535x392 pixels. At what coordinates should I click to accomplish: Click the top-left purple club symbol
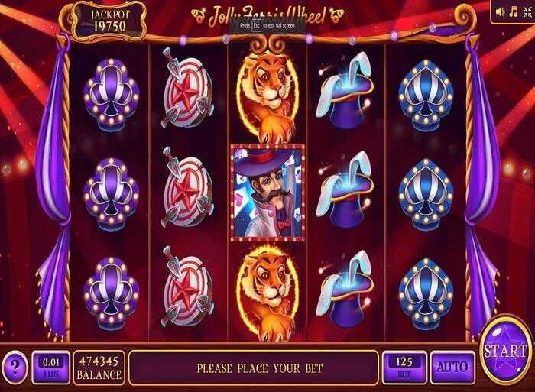click(x=111, y=96)
